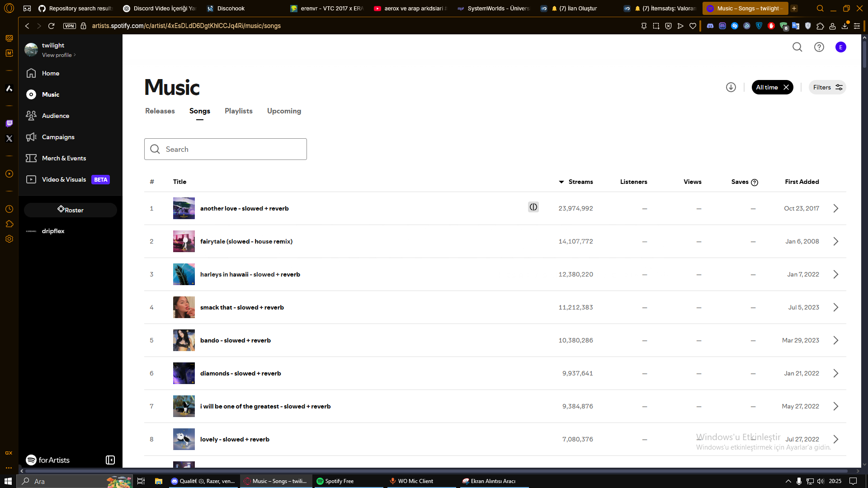This screenshot has width=868, height=488.
Task: Open WO Mic Client in taskbar
Action: click(x=421, y=481)
